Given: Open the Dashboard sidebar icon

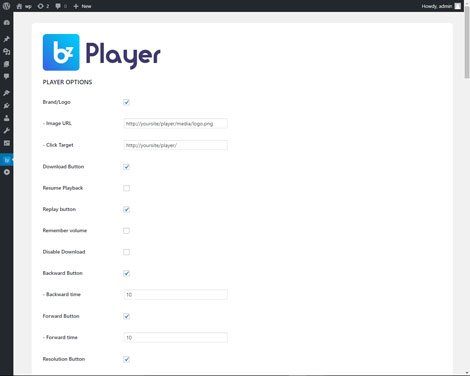Looking at the screenshot, I should [6, 23].
